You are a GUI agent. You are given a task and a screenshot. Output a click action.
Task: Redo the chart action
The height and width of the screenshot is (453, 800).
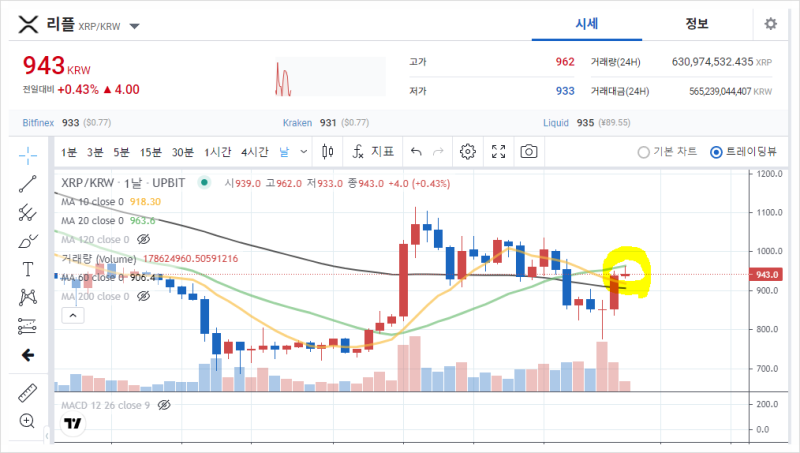pos(438,152)
